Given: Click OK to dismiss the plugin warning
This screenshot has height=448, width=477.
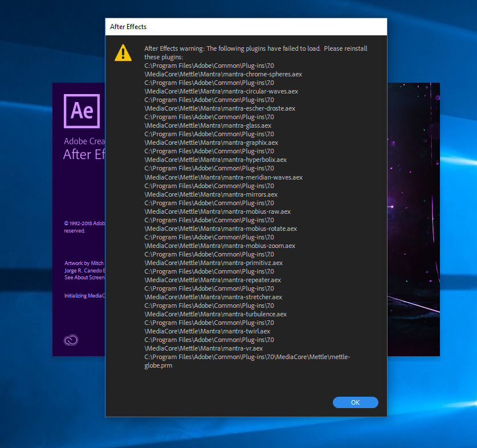Looking at the screenshot, I should point(355,402).
